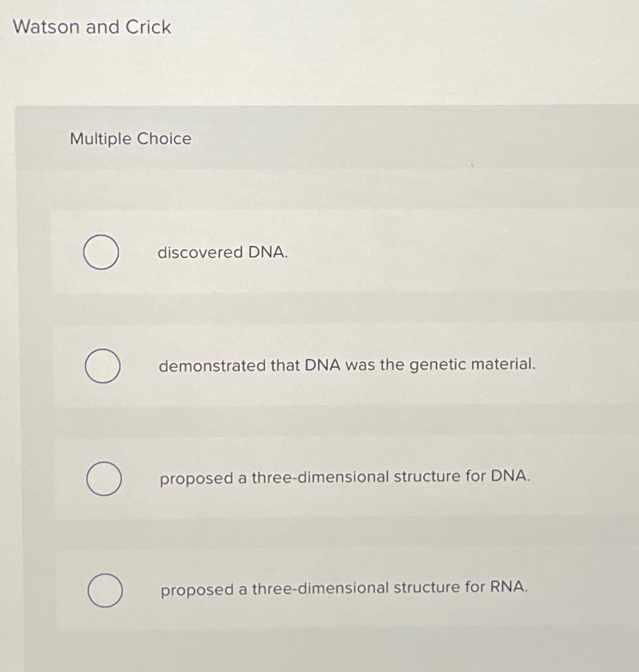Viewport: 639px width, 672px height.
Task: Click the 'Watson and Crick' question title
Action: tap(90, 27)
